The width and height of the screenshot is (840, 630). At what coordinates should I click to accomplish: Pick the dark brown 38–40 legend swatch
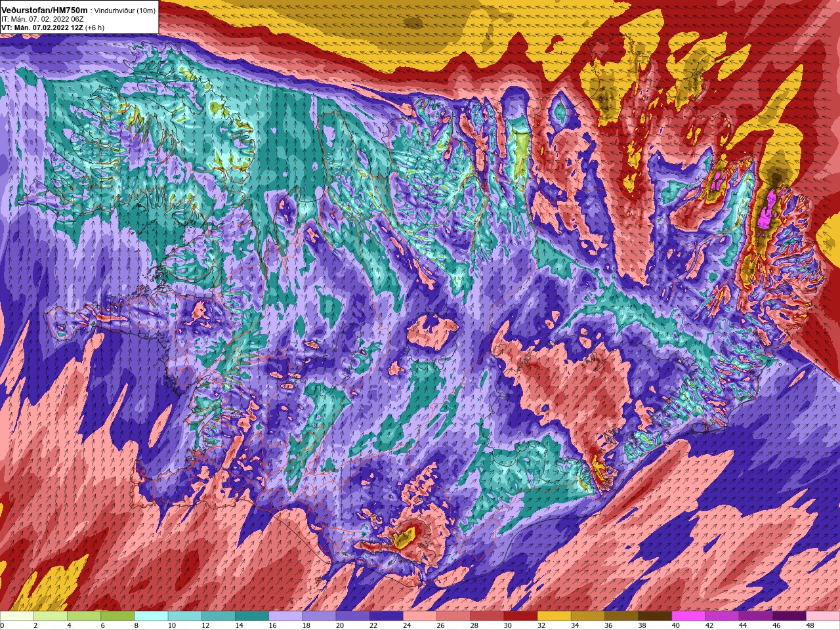coord(654,616)
